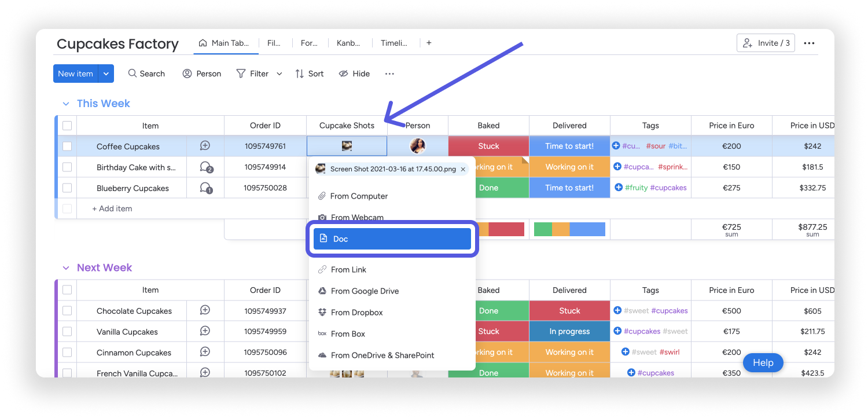Collapse the Next Week group

[x=65, y=268]
